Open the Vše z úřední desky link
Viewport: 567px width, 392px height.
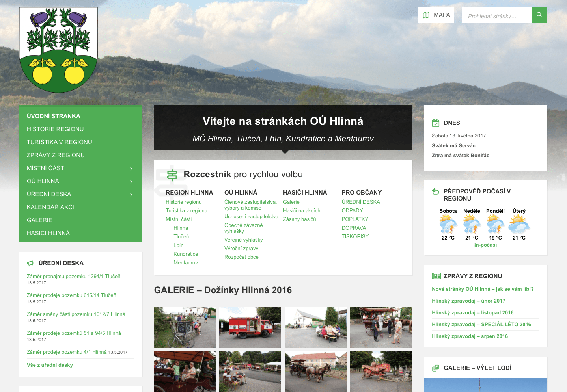point(50,365)
